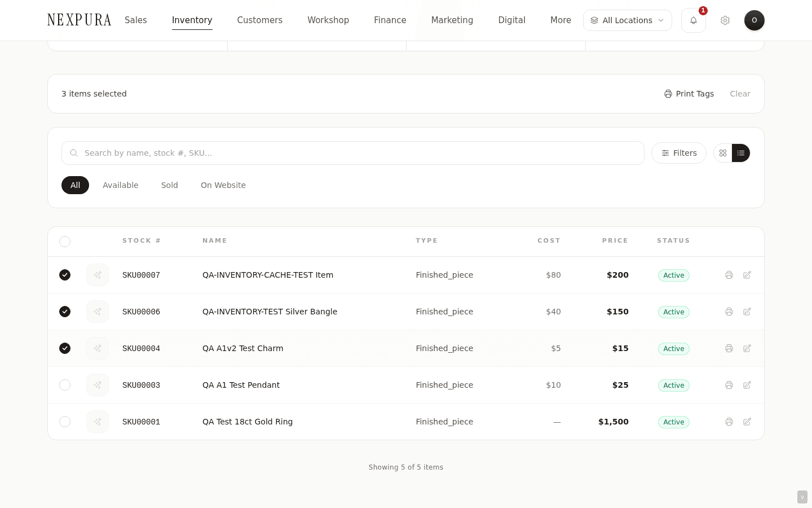Viewport: 812px width, 508px height.
Task: Print tag for SKU00004 row
Action: pyautogui.click(x=729, y=348)
